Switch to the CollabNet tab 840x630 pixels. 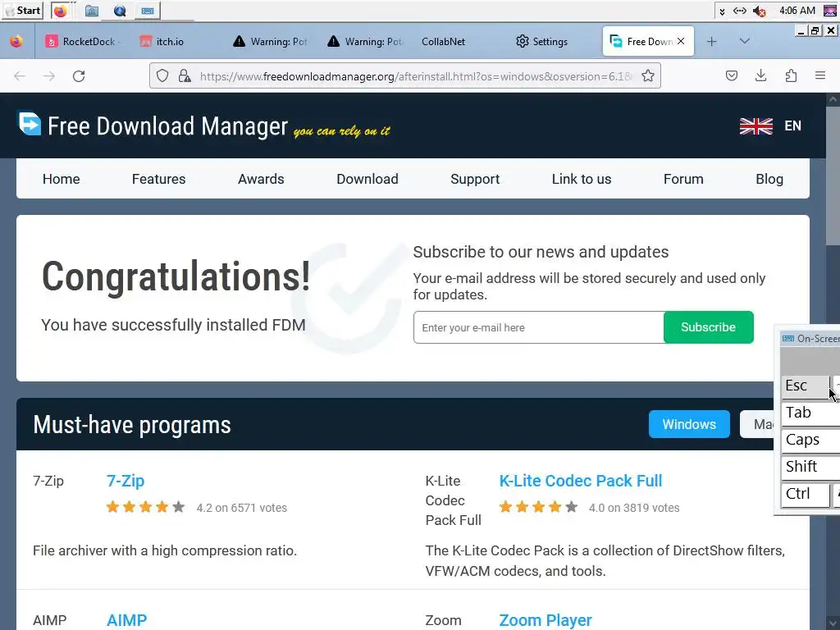click(x=443, y=41)
